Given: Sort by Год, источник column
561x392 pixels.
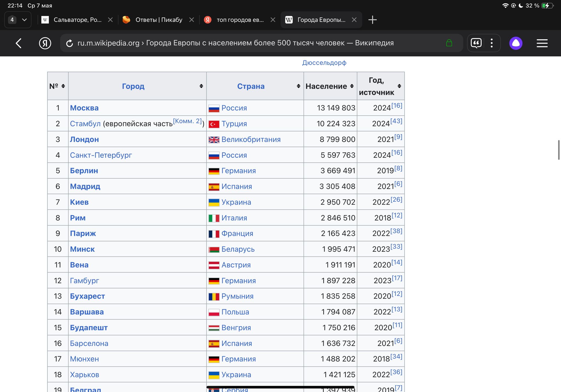Looking at the screenshot, I should 399,86.
